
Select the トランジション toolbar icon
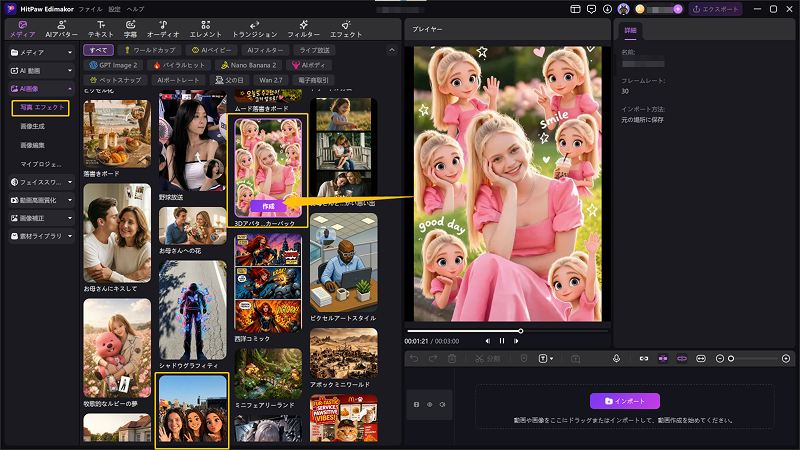pos(255,29)
